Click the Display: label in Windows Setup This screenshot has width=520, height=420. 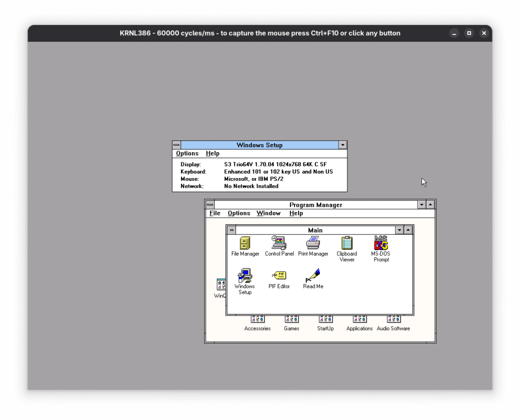[x=191, y=164]
